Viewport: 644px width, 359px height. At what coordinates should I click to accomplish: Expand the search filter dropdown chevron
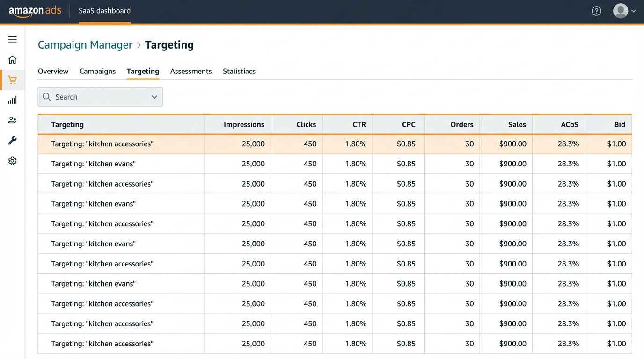154,97
